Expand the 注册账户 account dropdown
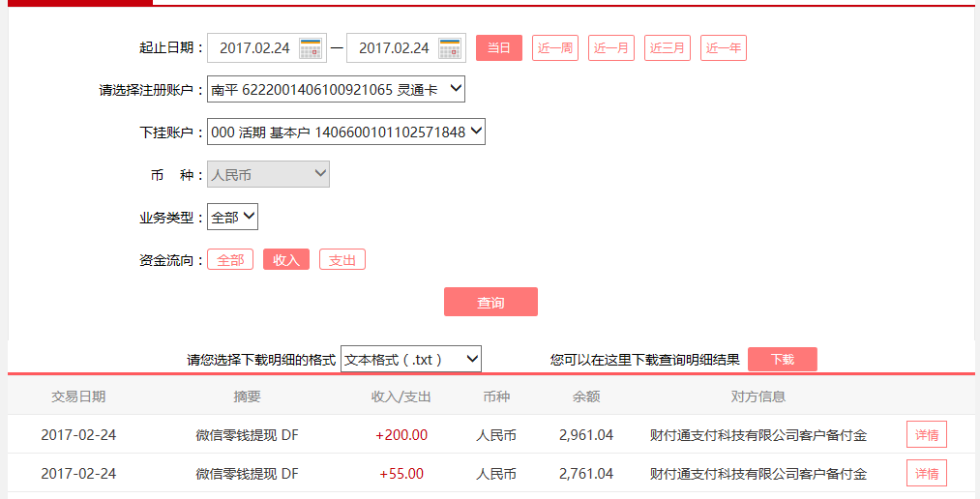 click(336, 90)
